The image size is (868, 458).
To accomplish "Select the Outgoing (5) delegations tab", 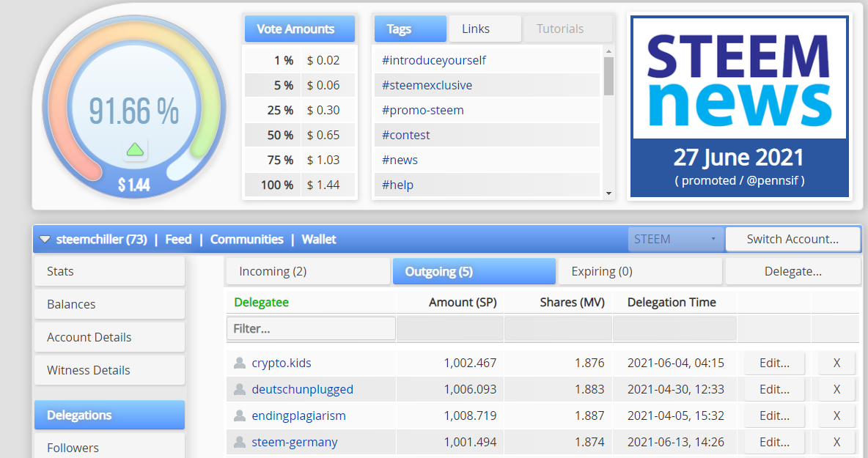I will (474, 272).
